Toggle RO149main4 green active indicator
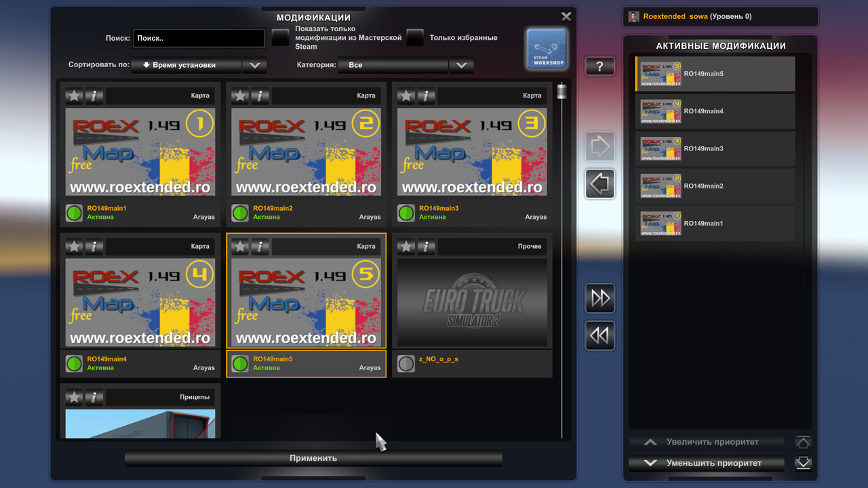Viewport: 868px width, 488px height. pos(74,364)
